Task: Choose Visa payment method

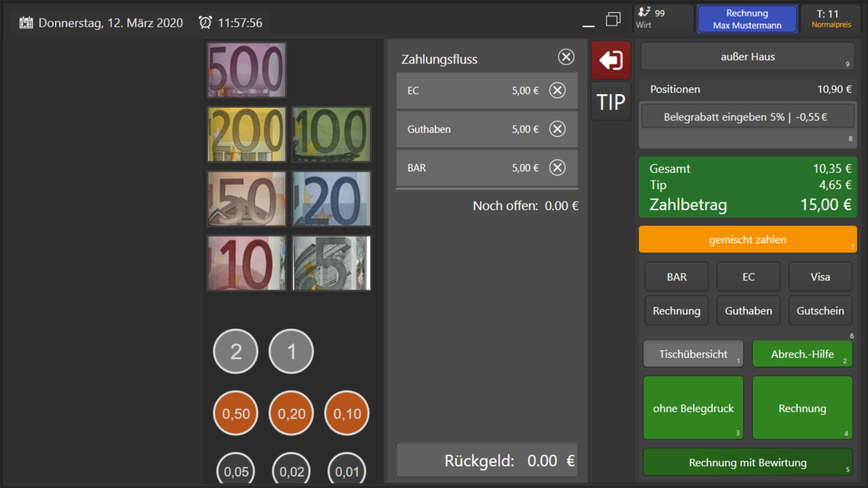Action: click(x=820, y=277)
